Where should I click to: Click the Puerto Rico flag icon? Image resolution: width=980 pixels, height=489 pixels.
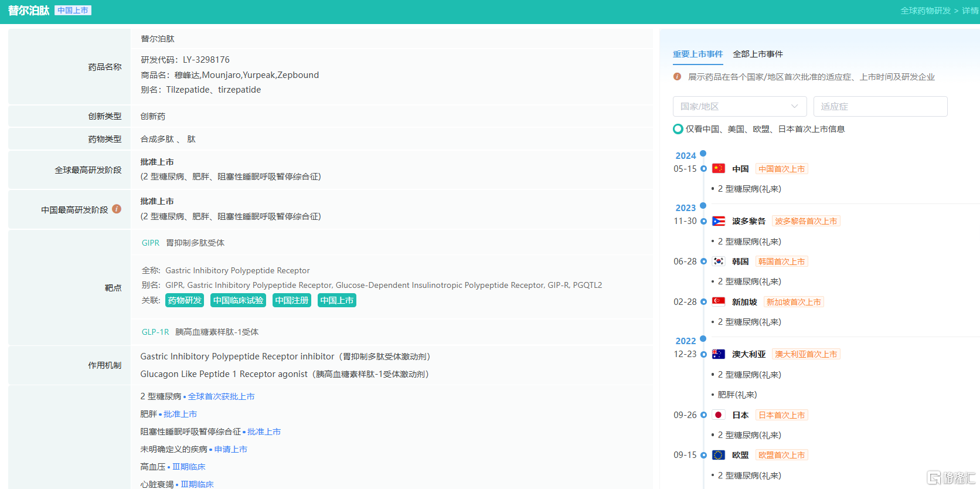tap(719, 221)
